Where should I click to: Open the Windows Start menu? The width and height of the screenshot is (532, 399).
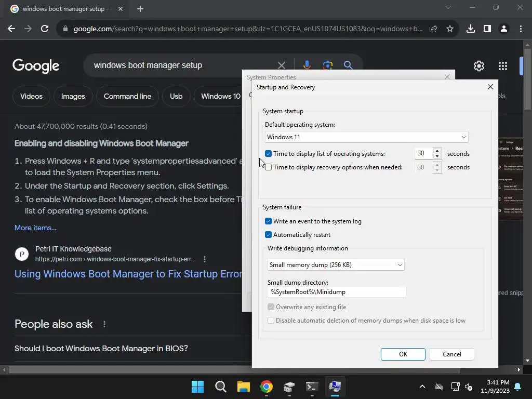coord(198,387)
